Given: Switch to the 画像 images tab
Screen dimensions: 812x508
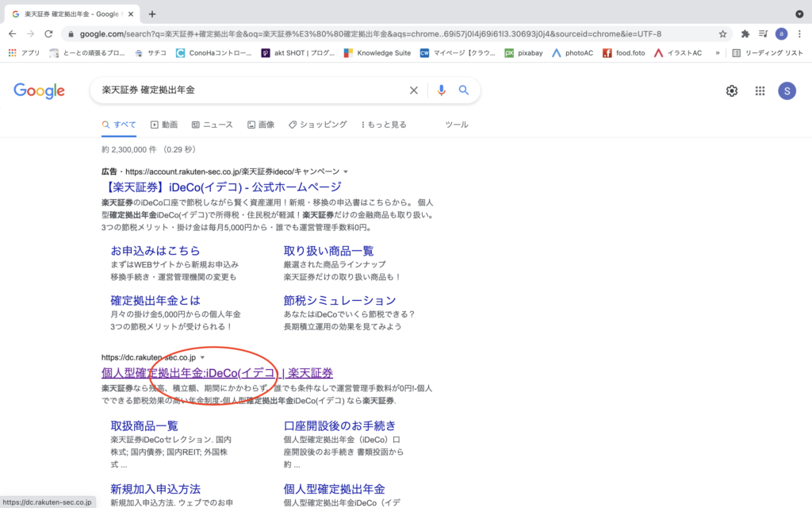Looking at the screenshot, I should tap(261, 125).
